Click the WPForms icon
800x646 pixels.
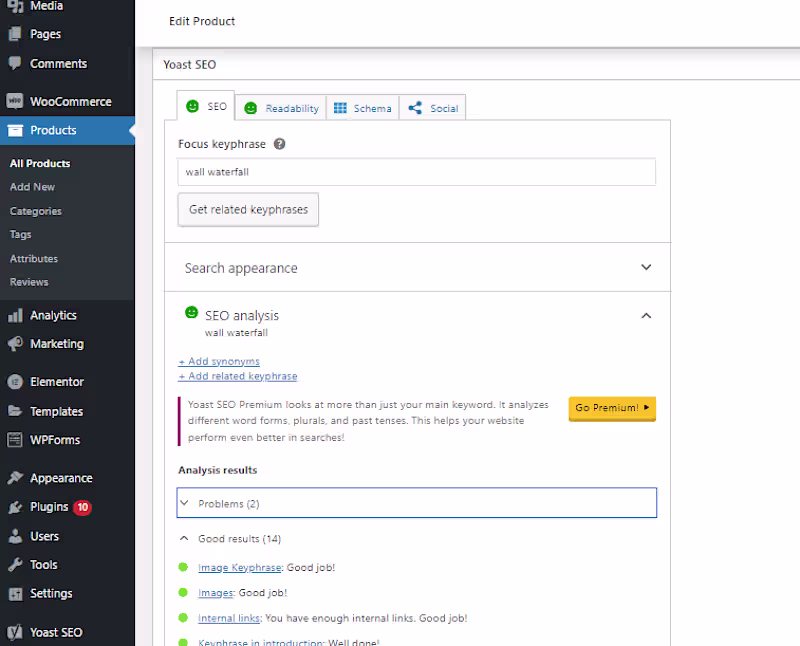(x=15, y=440)
